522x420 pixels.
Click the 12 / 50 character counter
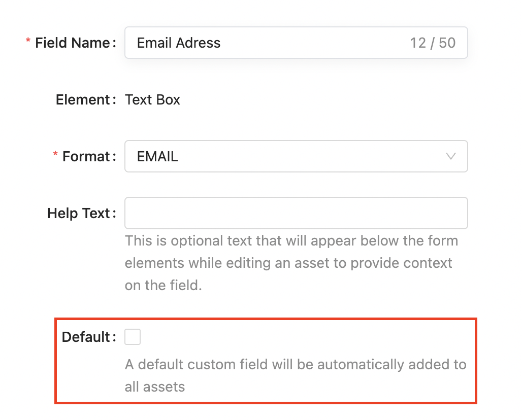pyautogui.click(x=433, y=43)
